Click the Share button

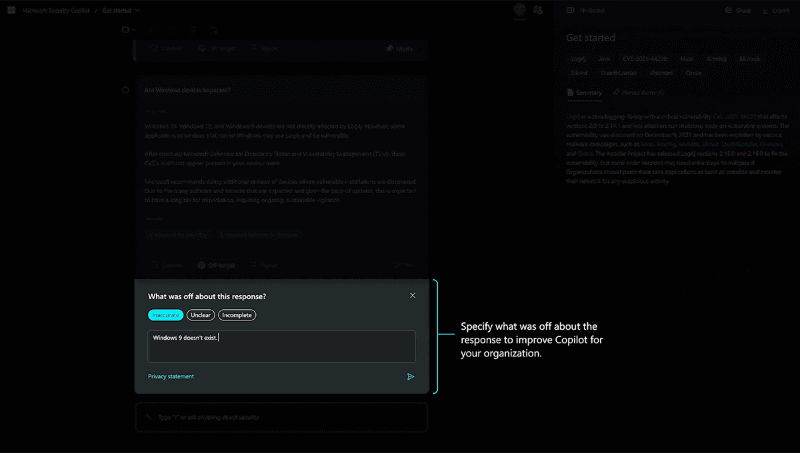click(742, 10)
